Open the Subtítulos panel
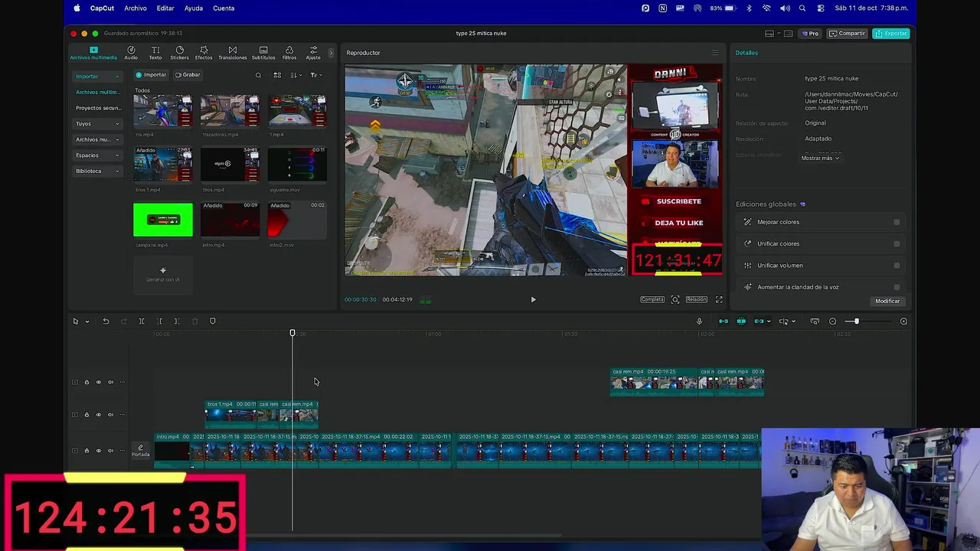This screenshot has height=551, width=980. [263, 53]
